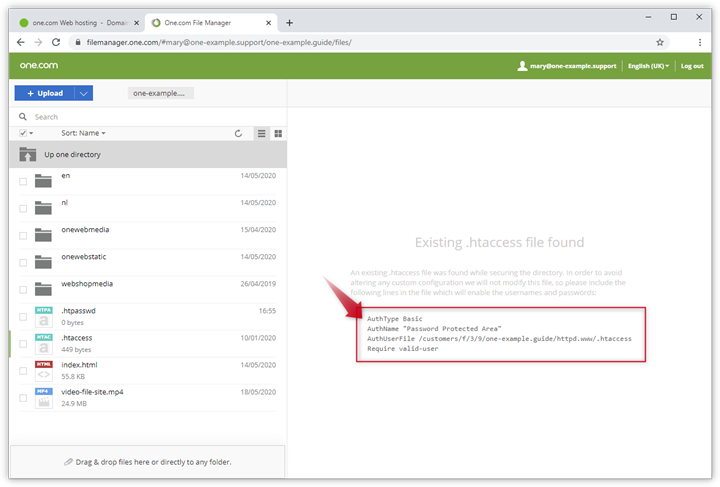
Task: Open the English (UK) language dropdown
Action: (648, 66)
